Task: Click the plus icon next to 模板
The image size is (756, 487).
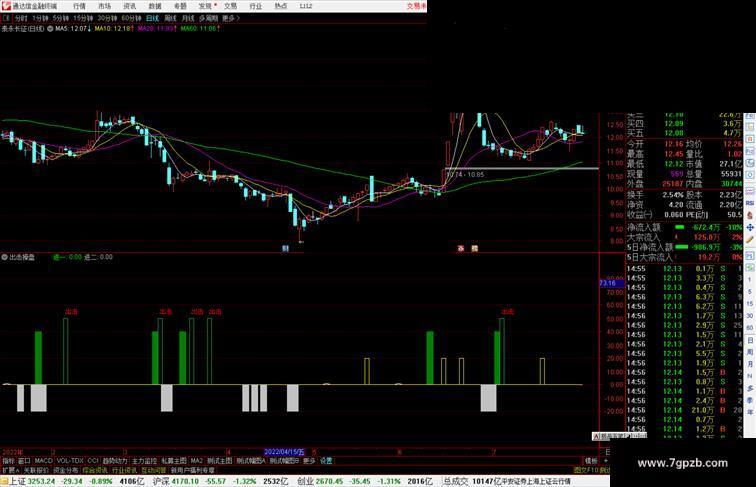Action: 606,461
